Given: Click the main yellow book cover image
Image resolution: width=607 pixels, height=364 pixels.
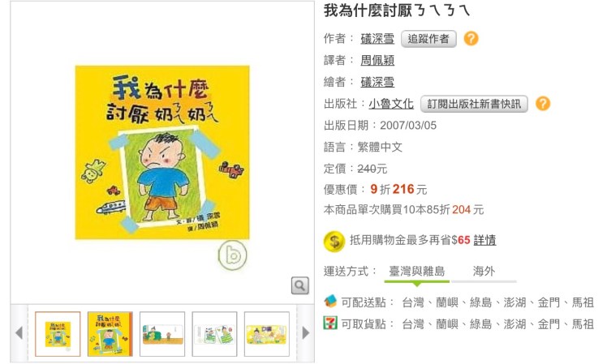Looking at the screenshot, I should 162,152.
